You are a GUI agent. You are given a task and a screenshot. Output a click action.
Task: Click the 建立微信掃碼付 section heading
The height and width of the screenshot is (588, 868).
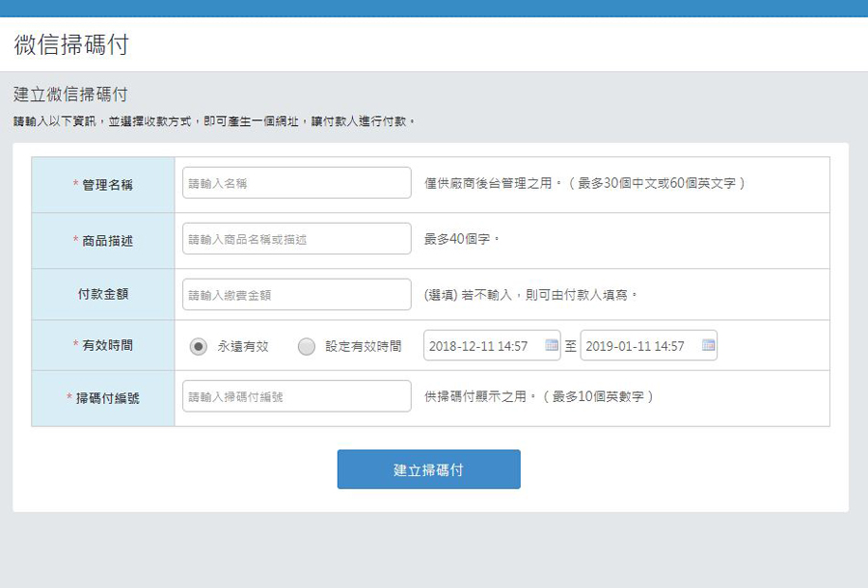tap(70, 94)
